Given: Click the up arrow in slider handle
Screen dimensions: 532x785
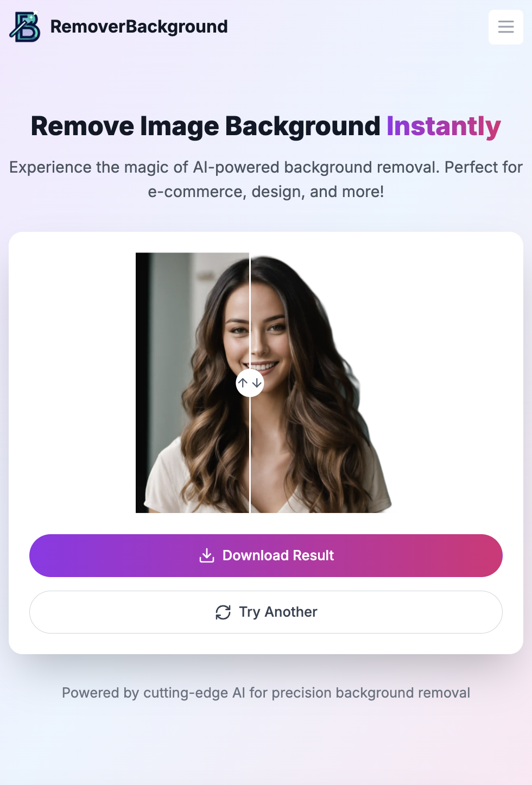Looking at the screenshot, I should [243, 383].
